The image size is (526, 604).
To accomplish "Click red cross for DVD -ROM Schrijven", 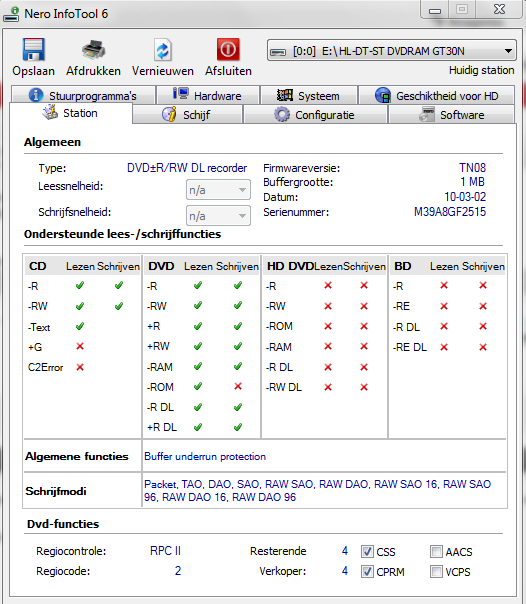I will point(238,386).
